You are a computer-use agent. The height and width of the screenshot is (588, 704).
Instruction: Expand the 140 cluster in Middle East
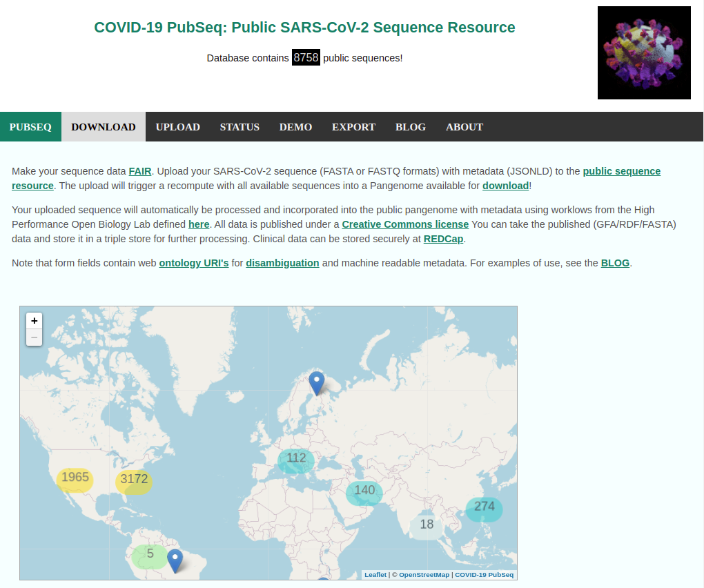coord(364,491)
